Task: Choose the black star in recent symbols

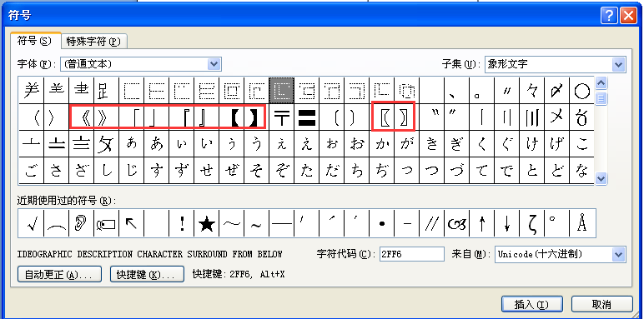Action: click(207, 223)
